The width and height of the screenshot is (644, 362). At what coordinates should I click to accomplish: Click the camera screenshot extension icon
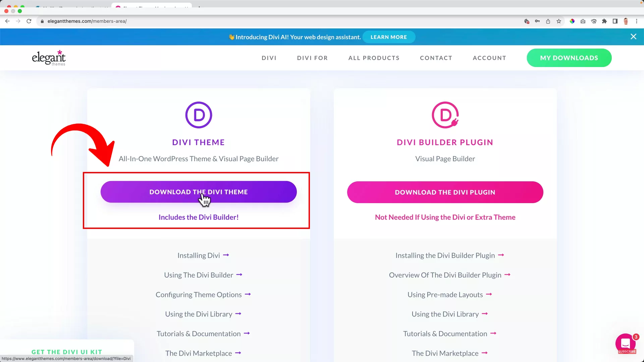click(583, 21)
